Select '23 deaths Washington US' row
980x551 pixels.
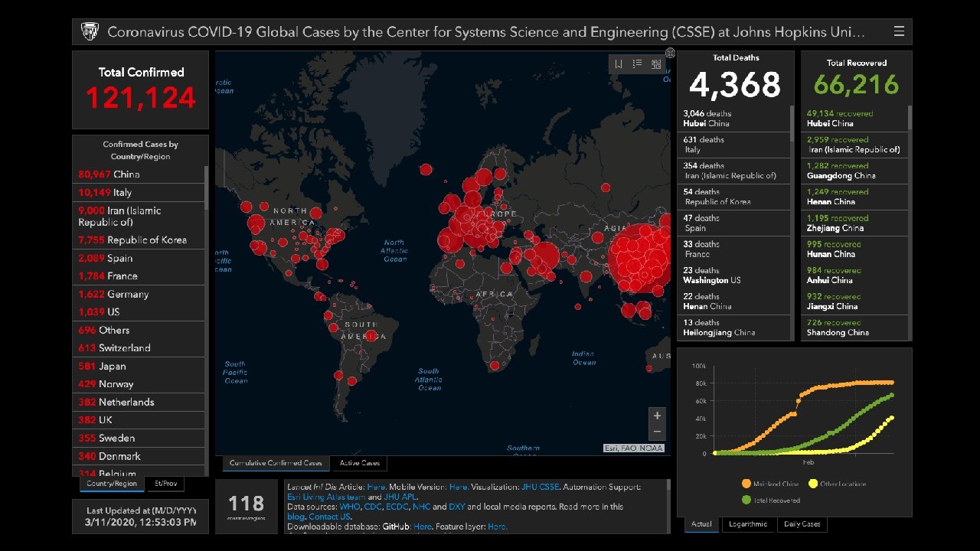point(734,275)
